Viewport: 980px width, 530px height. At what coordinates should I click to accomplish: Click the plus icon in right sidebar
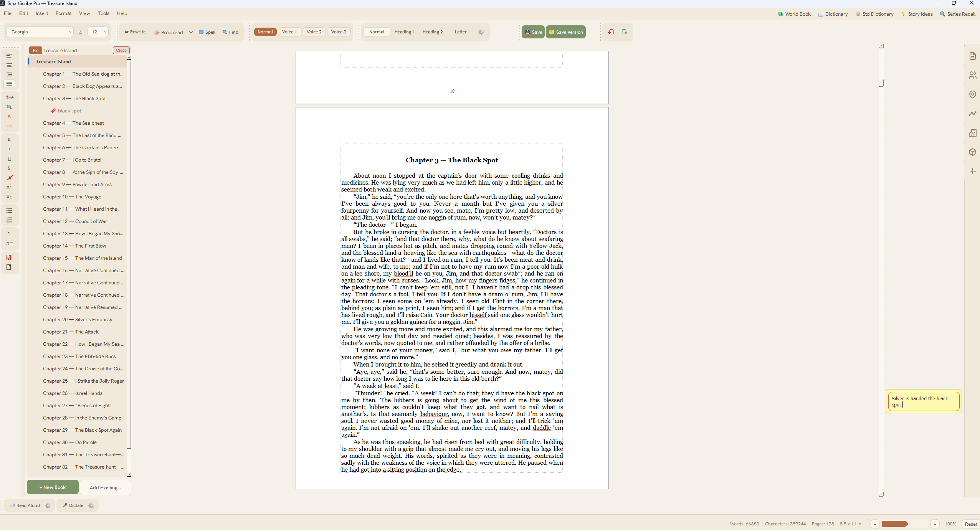click(972, 171)
